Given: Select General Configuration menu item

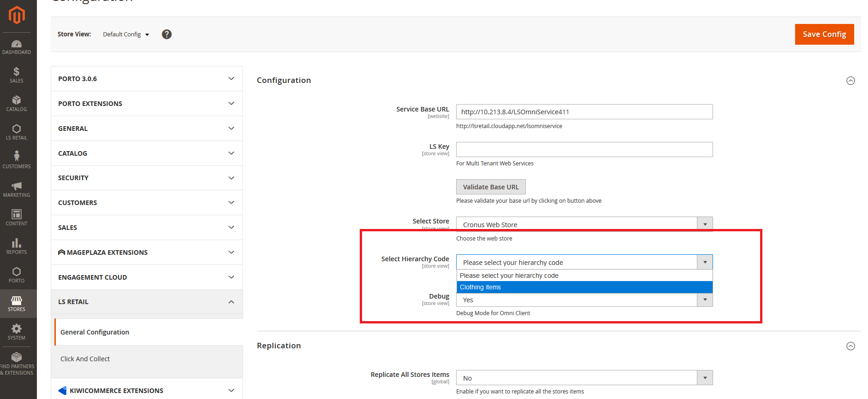Looking at the screenshot, I should coord(95,332).
